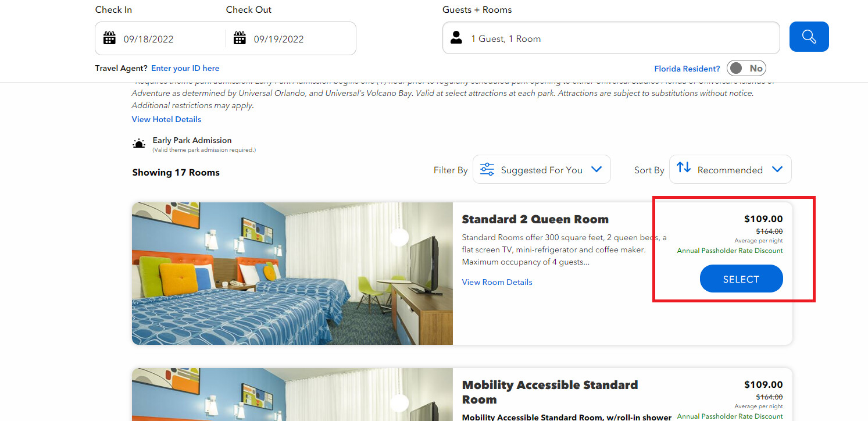Open the Recommended sort dropdown chevron
The width and height of the screenshot is (868, 421).
coord(777,169)
